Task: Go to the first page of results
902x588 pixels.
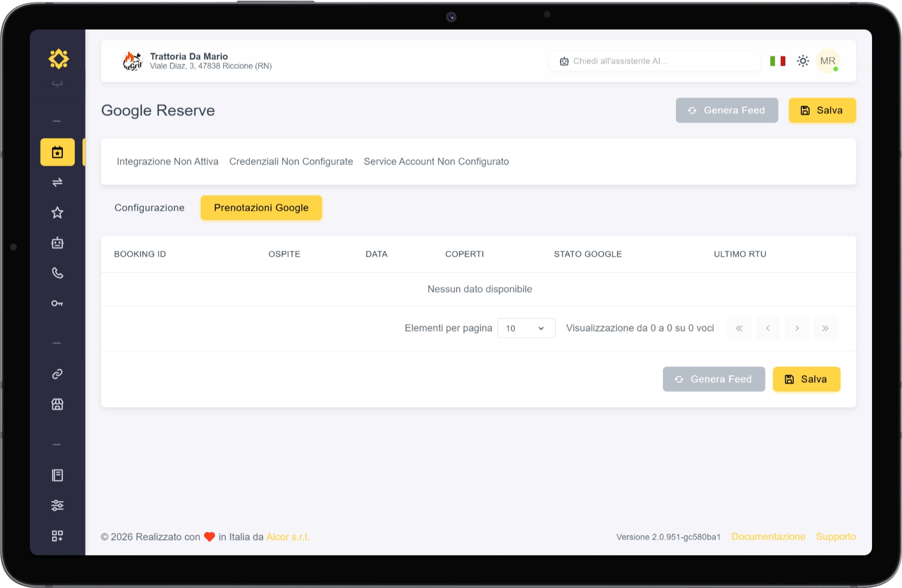Action: pyautogui.click(x=739, y=328)
